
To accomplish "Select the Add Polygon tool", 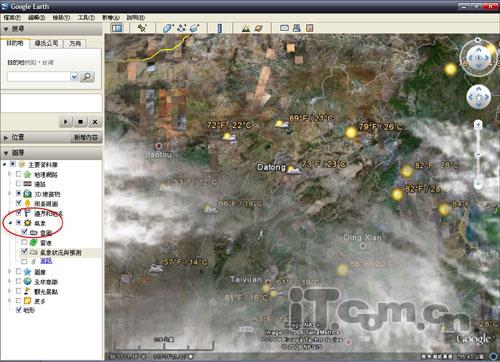I will click(168, 28).
